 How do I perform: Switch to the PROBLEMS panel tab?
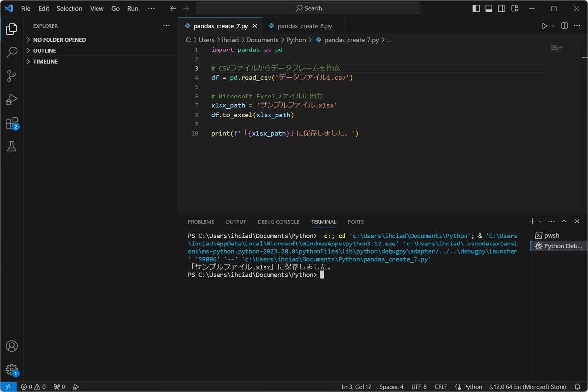tap(200, 222)
